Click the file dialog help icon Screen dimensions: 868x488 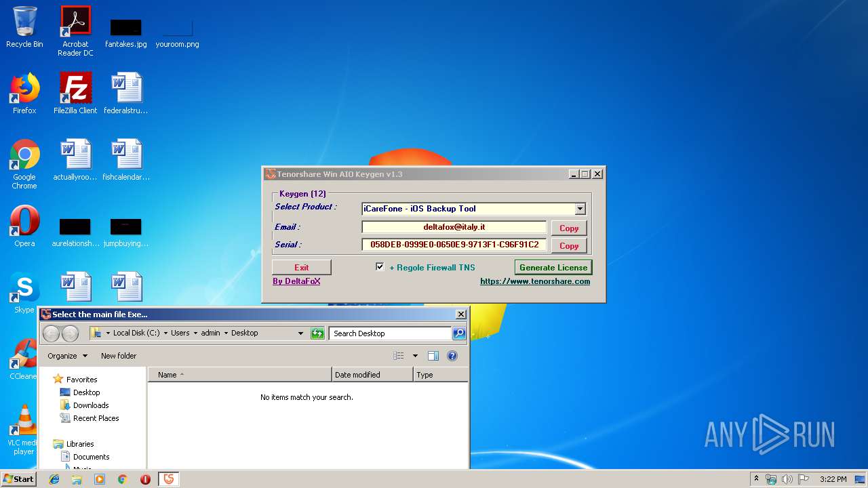[x=452, y=356]
